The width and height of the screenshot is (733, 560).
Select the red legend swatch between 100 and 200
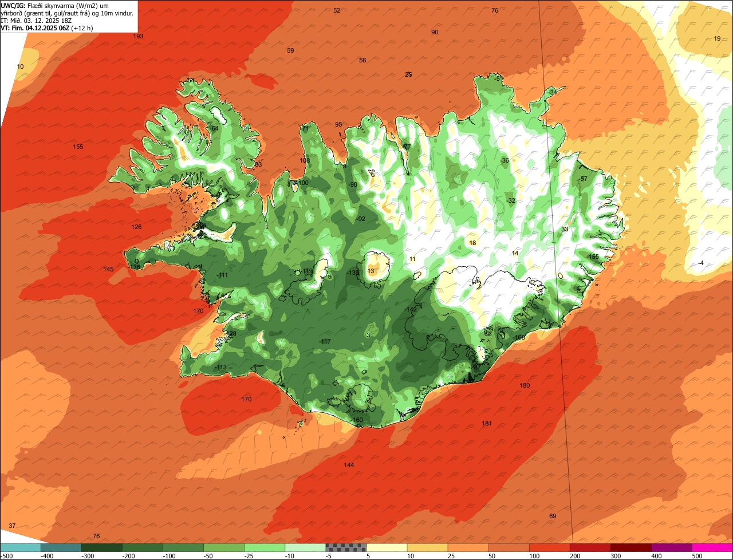pos(549,547)
